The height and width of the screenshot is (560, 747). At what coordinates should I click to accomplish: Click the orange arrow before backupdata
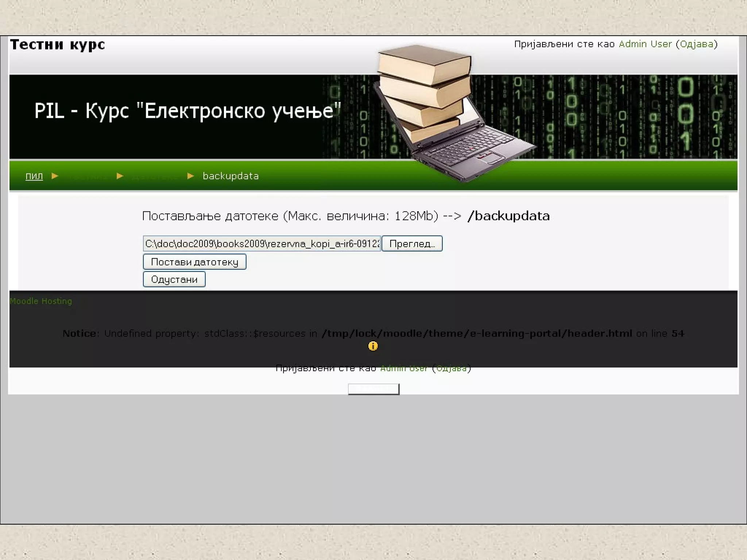tap(190, 176)
